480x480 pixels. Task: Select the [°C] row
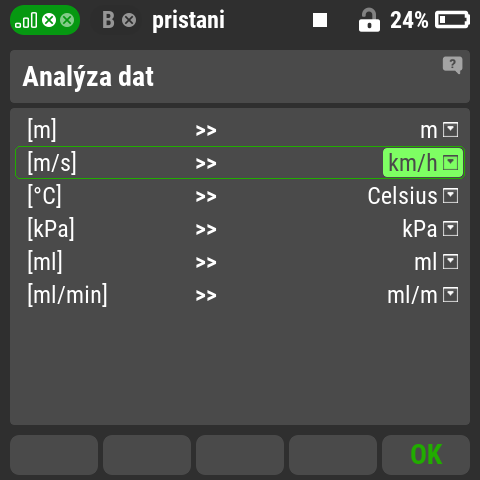(240, 196)
